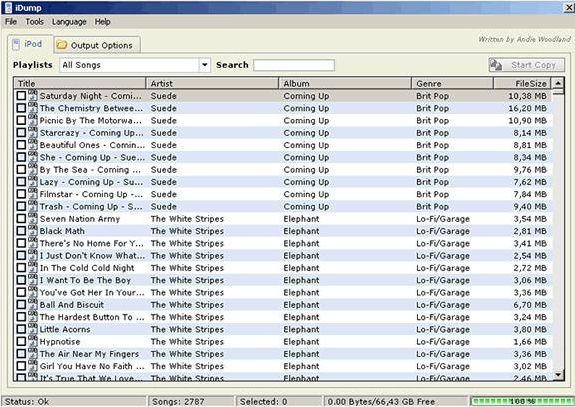Check The Hardest Button To checkbox
Image resolution: width=575 pixels, height=407 pixels.
[21, 317]
